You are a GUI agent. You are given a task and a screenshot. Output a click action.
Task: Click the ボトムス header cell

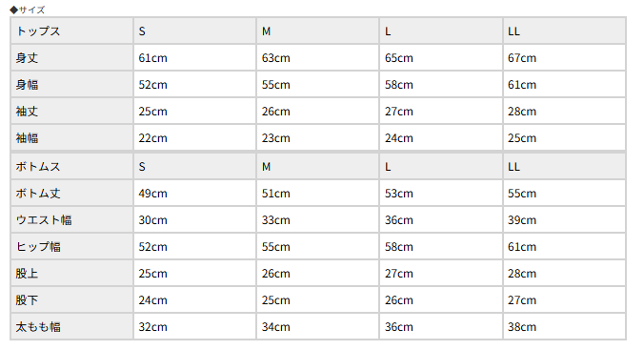tap(71, 167)
